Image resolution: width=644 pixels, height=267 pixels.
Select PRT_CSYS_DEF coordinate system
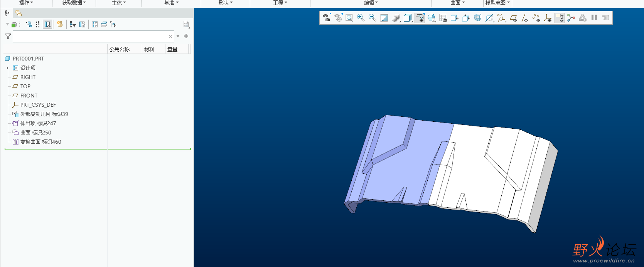click(38, 105)
